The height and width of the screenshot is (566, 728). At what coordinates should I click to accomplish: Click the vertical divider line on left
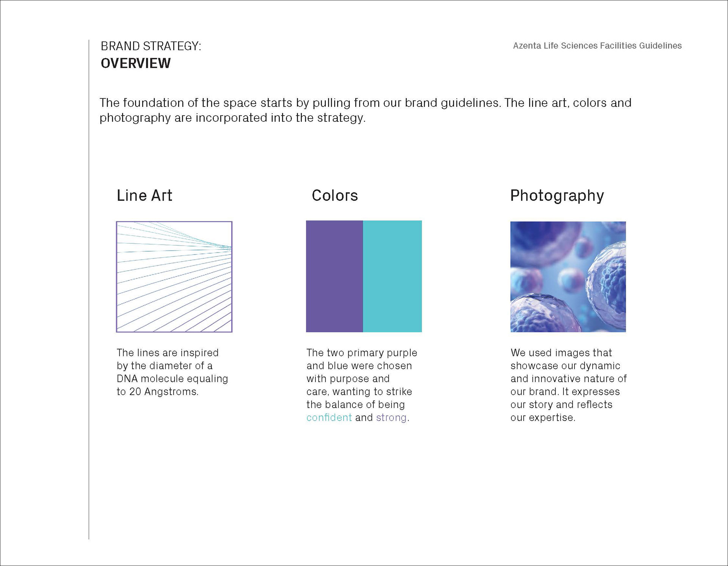coord(89,289)
